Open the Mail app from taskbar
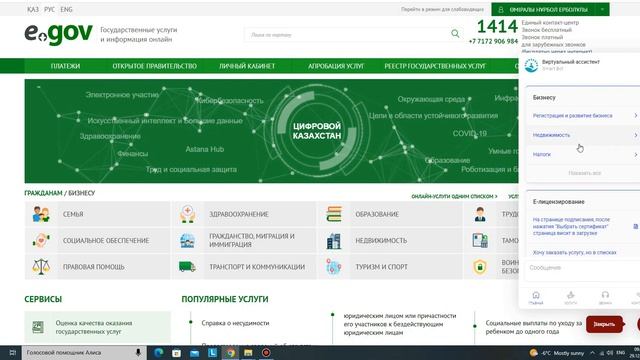This screenshot has width=640, height=360. pos(195,353)
